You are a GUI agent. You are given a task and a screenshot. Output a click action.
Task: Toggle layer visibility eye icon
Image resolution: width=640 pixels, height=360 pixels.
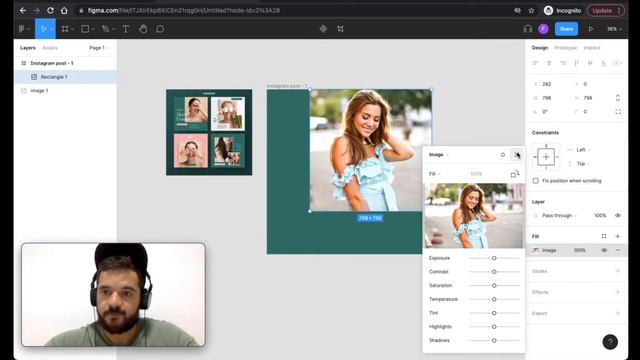618,216
